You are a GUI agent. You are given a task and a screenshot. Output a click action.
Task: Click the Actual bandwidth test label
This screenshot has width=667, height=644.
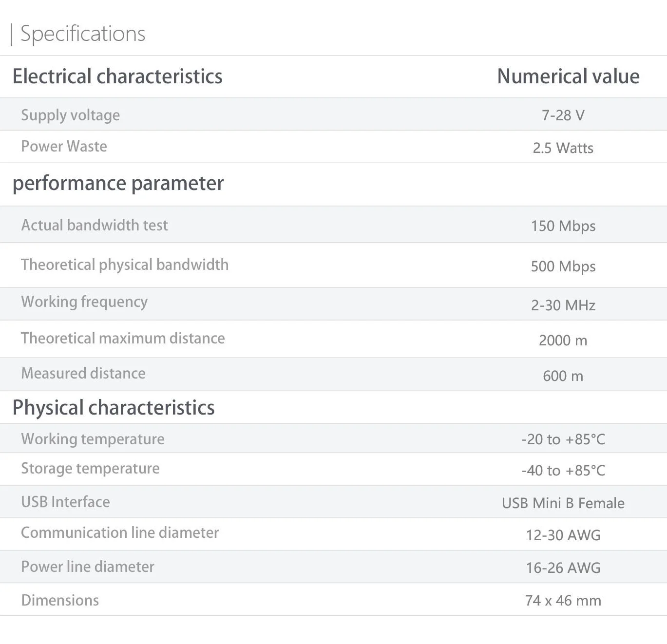pos(95,225)
